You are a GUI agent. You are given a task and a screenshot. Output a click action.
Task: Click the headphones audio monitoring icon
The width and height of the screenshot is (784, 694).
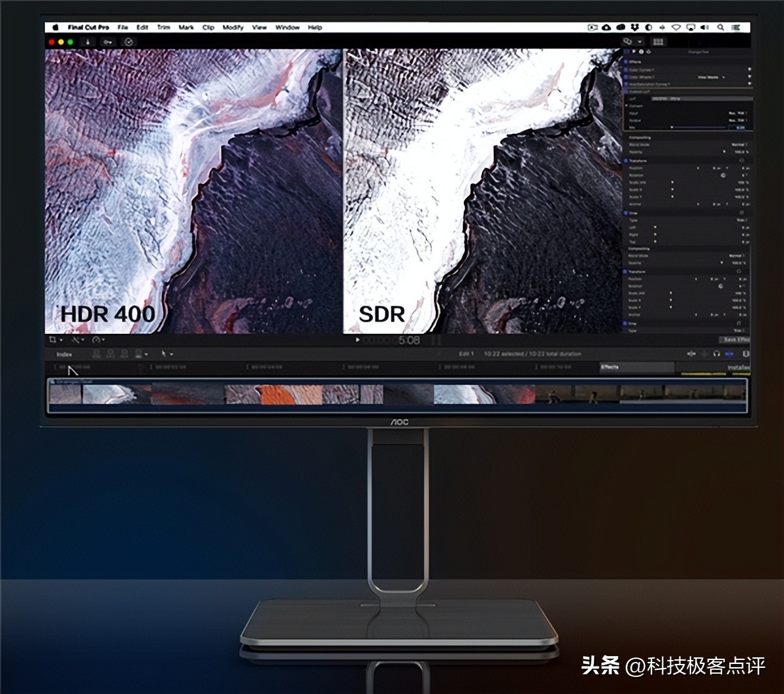point(716,354)
